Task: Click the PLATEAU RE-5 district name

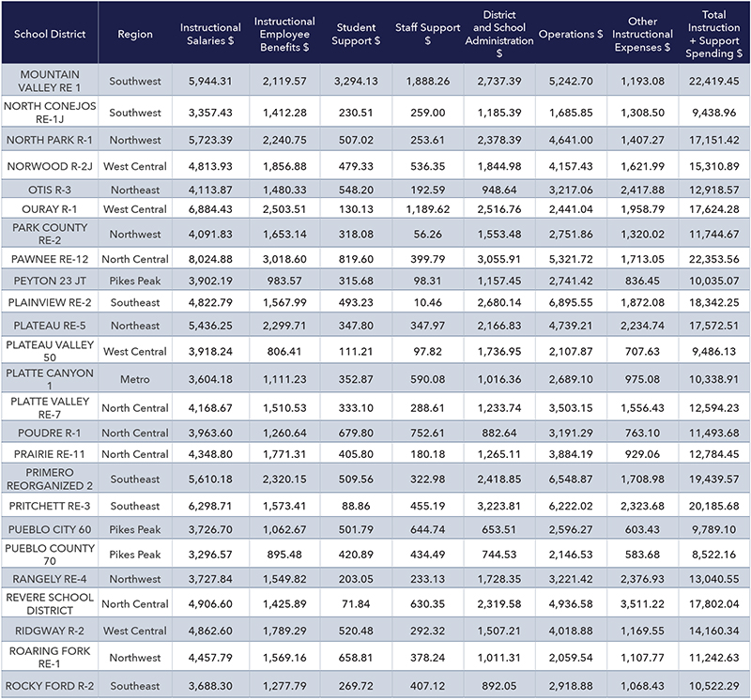Action: pos(50,325)
